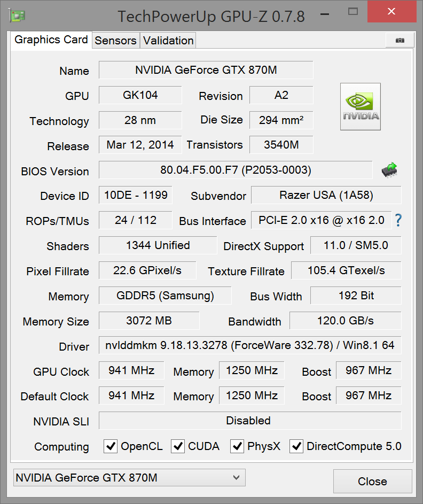Viewport: 423px width, 504px height.
Task: Maximize the GPU-Z window
Action: pos(353,12)
